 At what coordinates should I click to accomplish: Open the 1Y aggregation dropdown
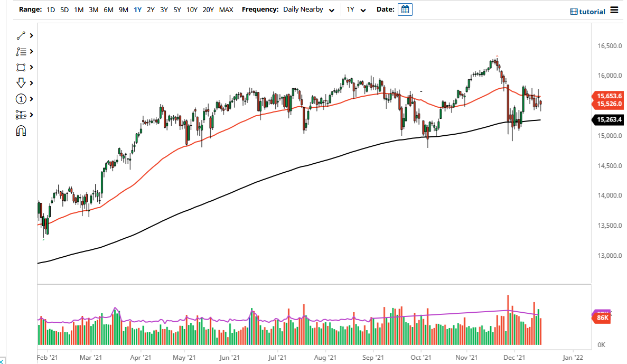(x=357, y=10)
